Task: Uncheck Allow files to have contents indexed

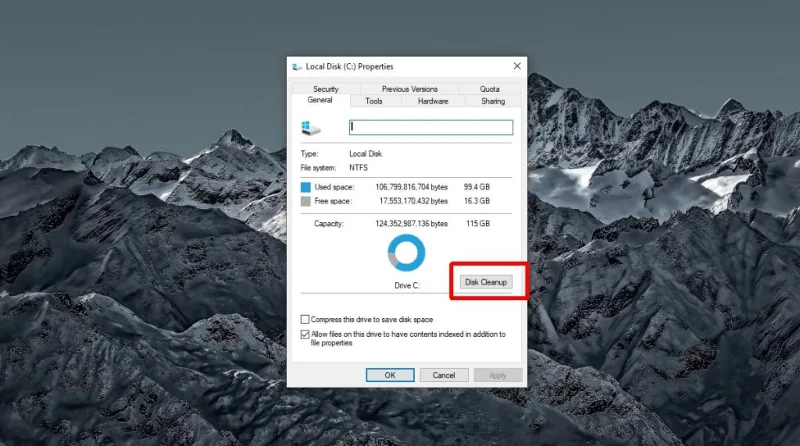Action: pos(305,334)
